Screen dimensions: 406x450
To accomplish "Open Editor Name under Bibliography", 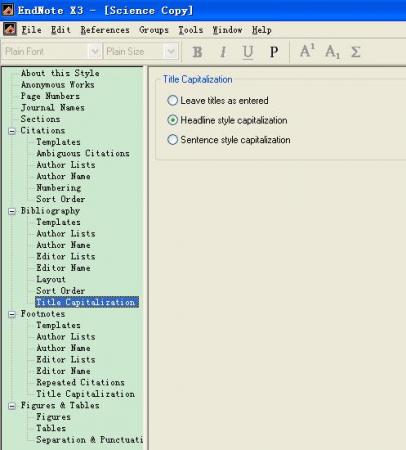I will coord(63,268).
